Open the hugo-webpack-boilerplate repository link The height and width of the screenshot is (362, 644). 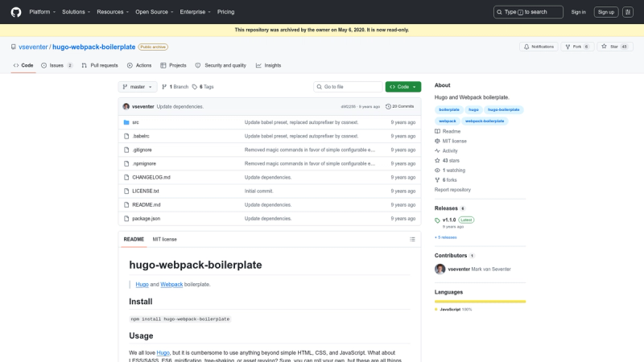pos(93,47)
